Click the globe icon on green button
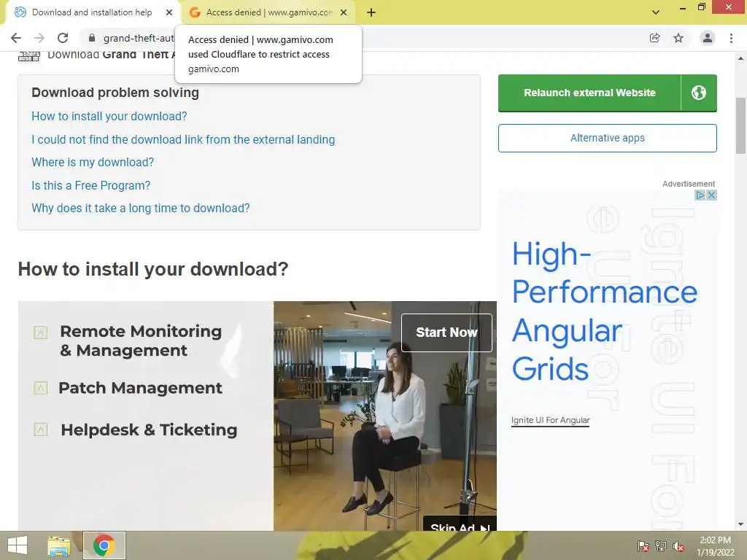The image size is (747, 560). [699, 93]
